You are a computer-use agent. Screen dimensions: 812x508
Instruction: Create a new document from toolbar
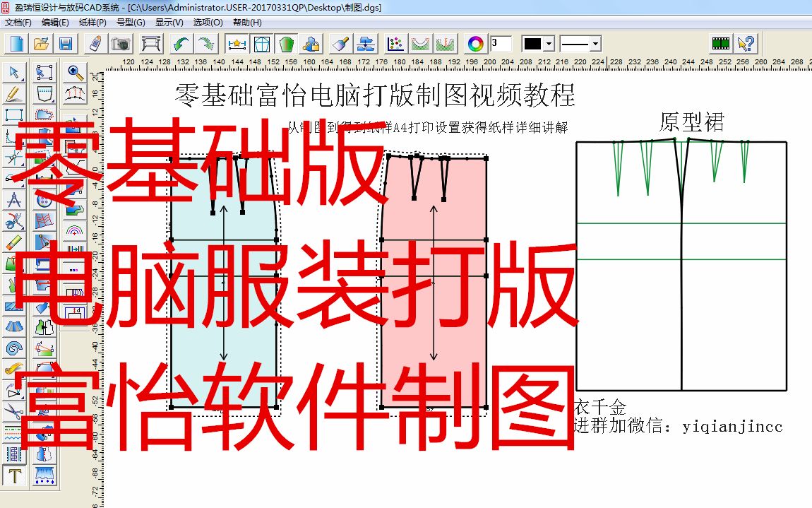(x=16, y=44)
